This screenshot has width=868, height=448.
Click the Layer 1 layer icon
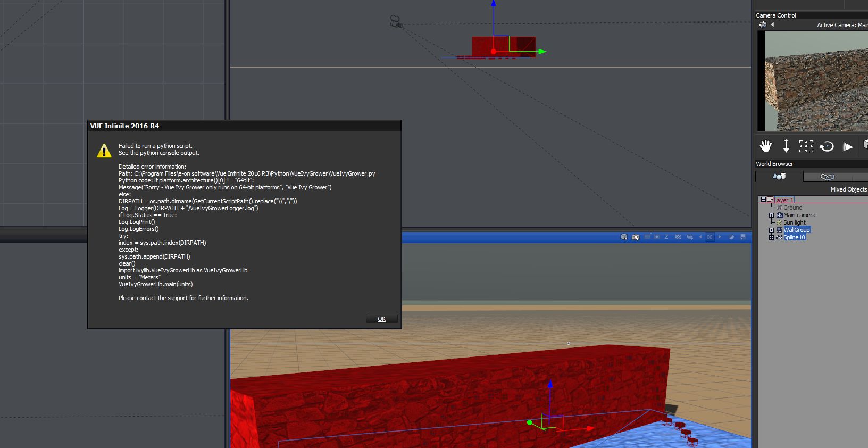pyautogui.click(x=770, y=200)
